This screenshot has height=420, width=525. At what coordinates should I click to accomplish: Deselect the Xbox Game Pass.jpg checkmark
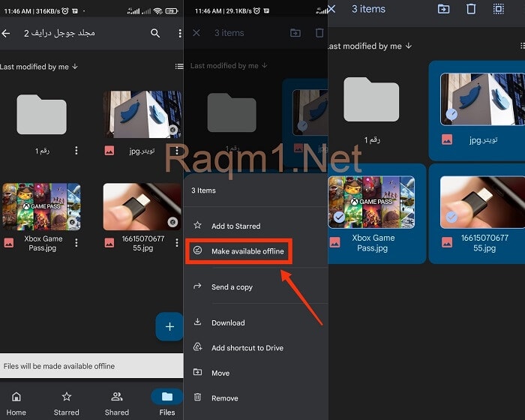(x=338, y=217)
